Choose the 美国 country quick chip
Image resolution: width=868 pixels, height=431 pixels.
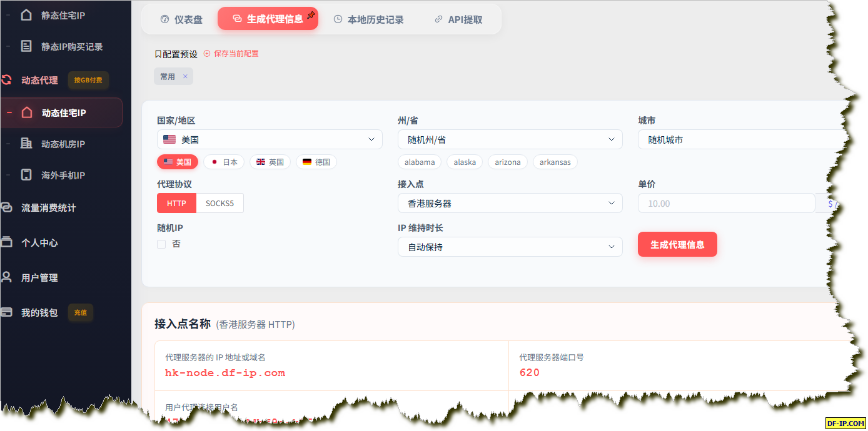[x=178, y=162]
